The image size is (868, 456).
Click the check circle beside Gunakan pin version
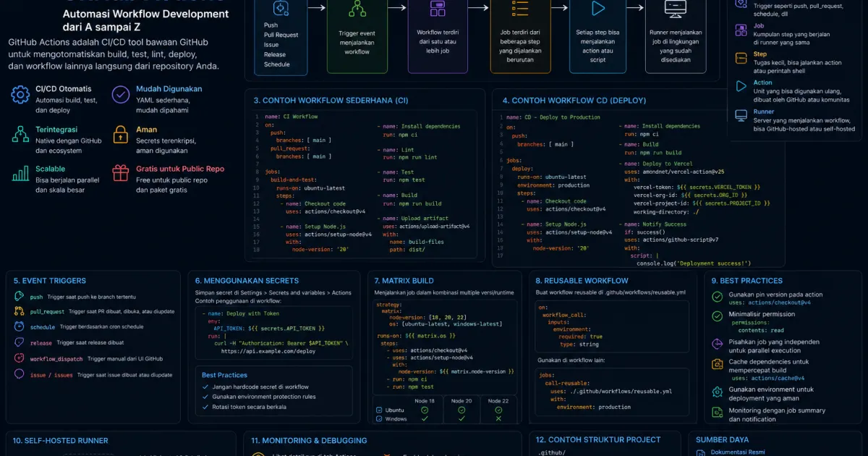pos(717,297)
